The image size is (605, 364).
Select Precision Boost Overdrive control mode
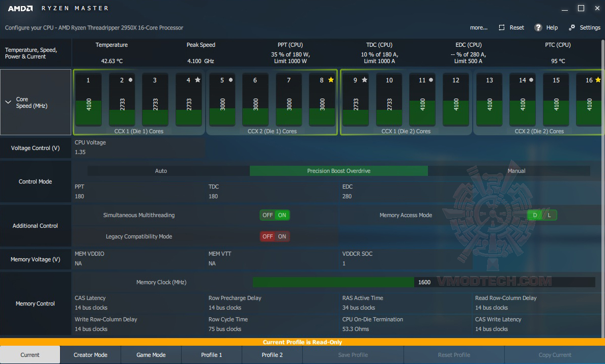pos(339,171)
